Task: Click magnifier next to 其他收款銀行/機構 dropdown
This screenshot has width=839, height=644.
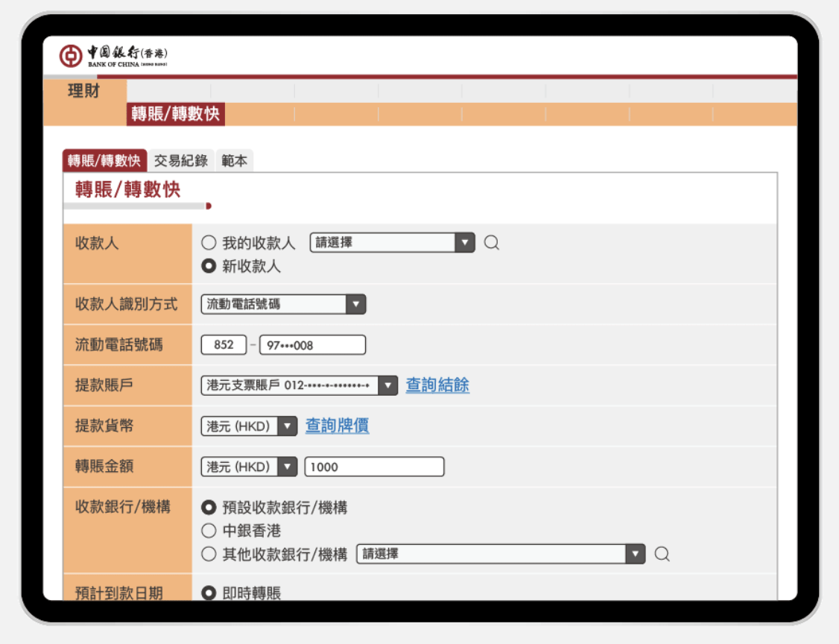Action: click(662, 554)
